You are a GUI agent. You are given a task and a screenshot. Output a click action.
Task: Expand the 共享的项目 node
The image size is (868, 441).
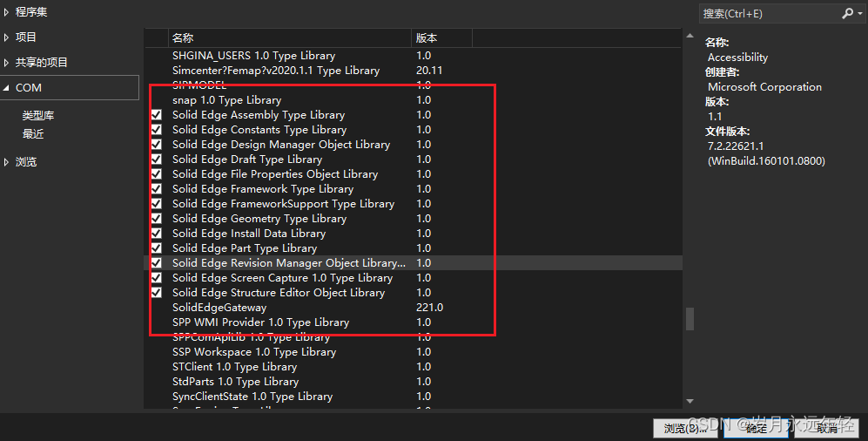tap(6, 63)
